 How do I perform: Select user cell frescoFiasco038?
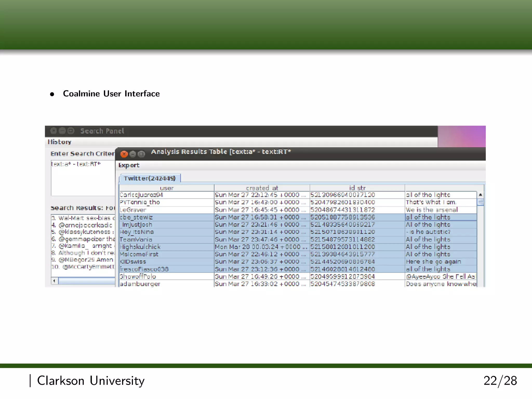coord(167,269)
